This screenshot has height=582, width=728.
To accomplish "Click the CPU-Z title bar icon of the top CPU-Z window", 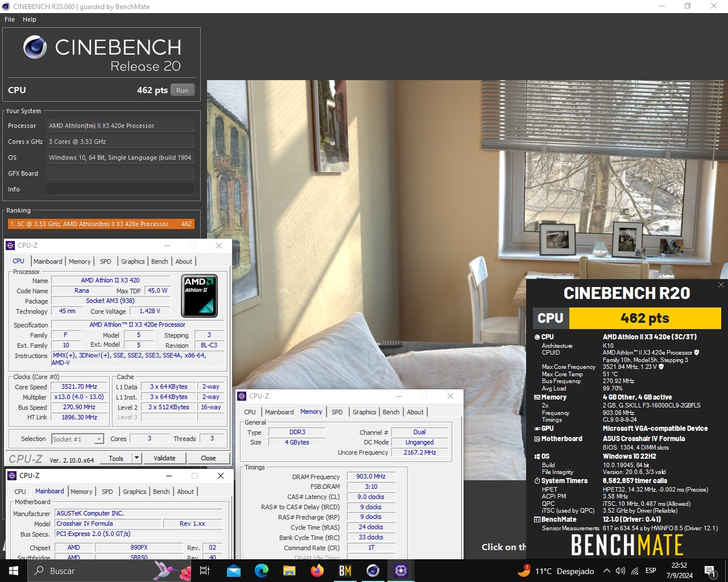I will pos(10,246).
